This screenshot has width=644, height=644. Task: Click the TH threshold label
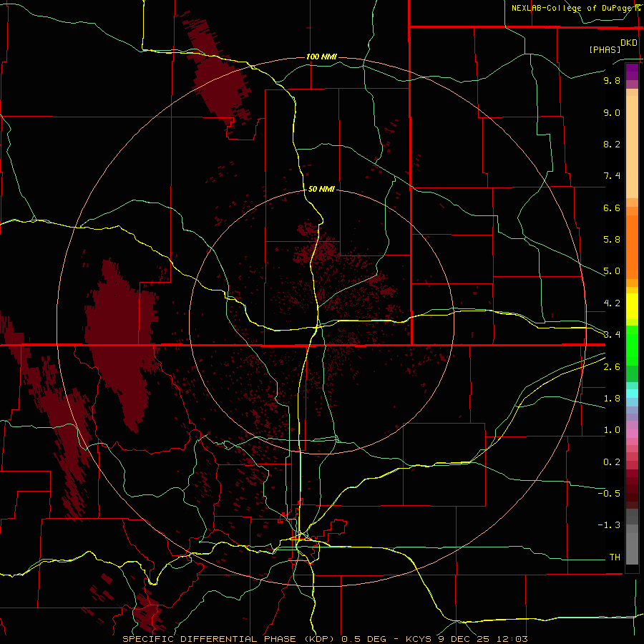coord(615,557)
